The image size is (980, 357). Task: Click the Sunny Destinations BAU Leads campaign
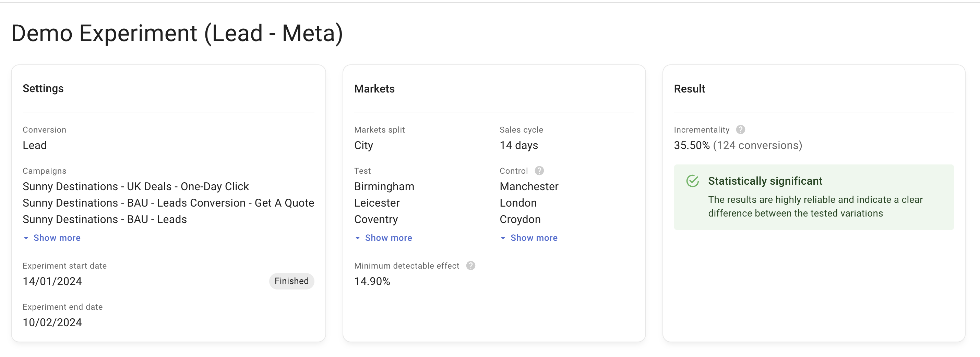point(105,219)
